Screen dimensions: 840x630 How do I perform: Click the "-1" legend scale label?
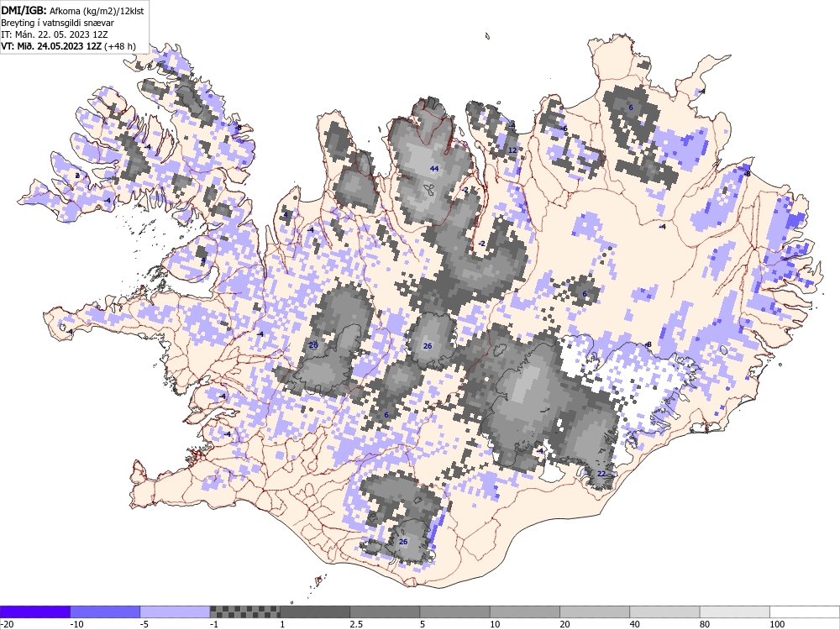click(215, 625)
